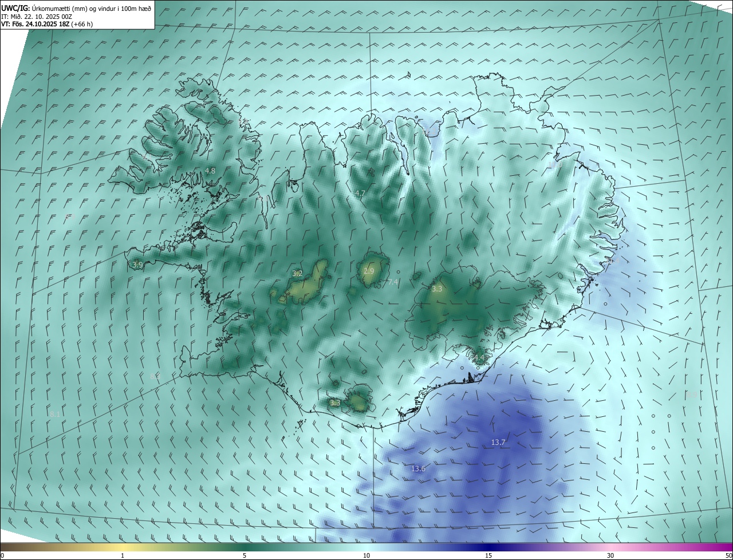Viewport: 733px width, 560px height.
Task: Click the 3.9 value label on the western peninsula
Action: 137,265
